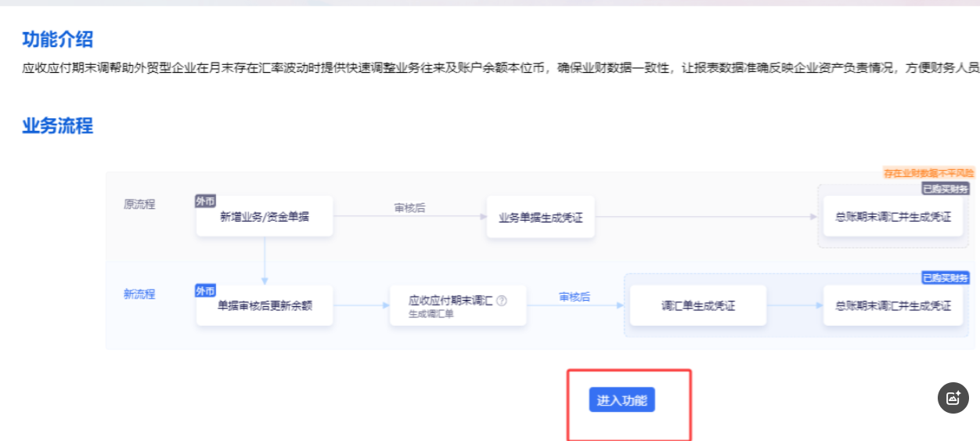Click the 应收应付期末调汇 box title

click(451, 300)
